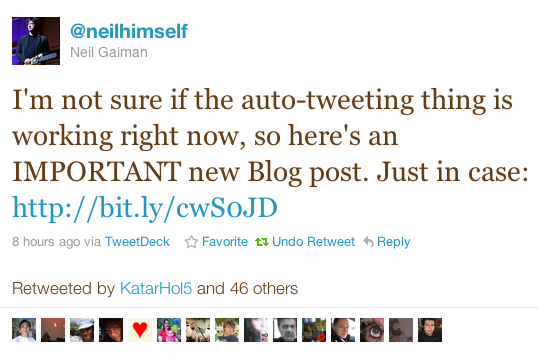Click the pink-dressed person retweeter avatar
This screenshot has width=539, height=363.
(169, 330)
